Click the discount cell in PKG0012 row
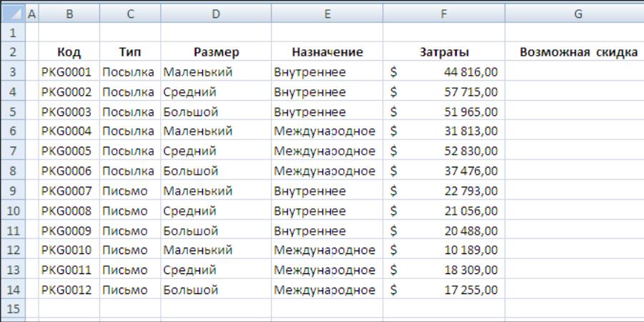The height and width of the screenshot is (322, 644). (575, 290)
